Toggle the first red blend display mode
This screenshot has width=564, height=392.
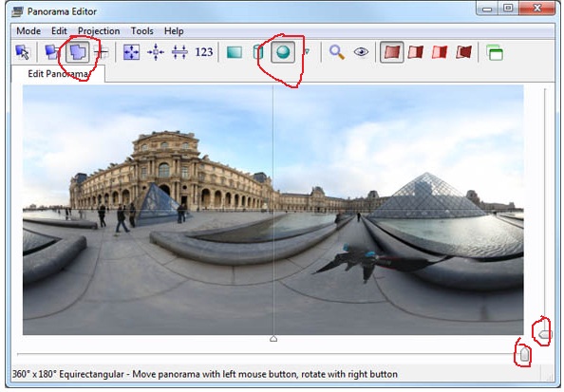392,52
